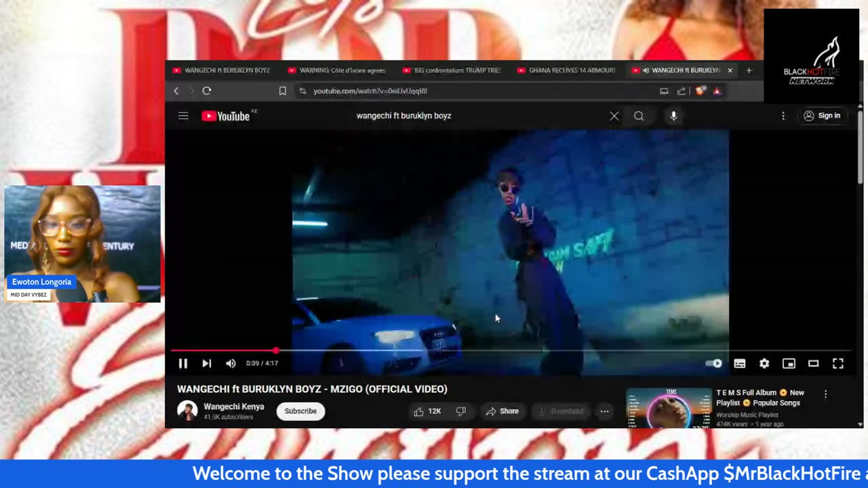
Task: Mute the video volume speaker icon
Action: click(231, 363)
